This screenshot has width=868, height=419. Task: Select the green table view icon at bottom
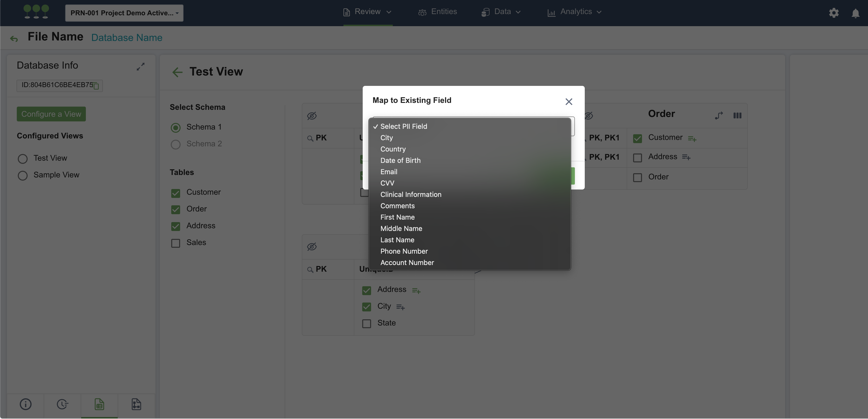[99, 404]
